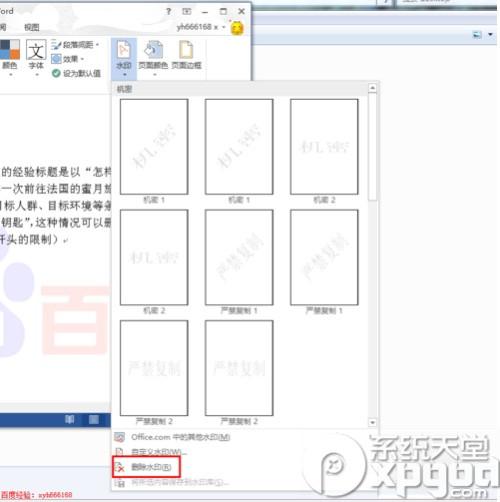Open the View (视图) ribbon tab
Viewport: 500px width, 502px height.
click(x=32, y=27)
